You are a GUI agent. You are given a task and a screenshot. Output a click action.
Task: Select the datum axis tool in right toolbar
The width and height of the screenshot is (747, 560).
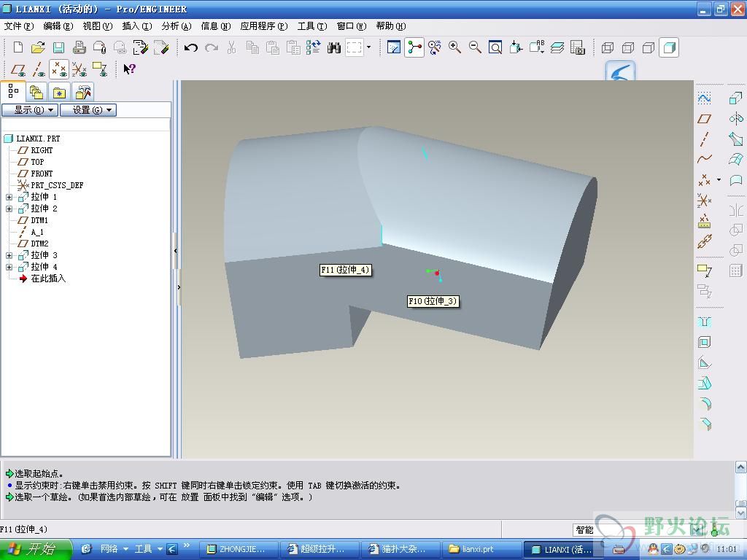pyautogui.click(x=704, y=139)
